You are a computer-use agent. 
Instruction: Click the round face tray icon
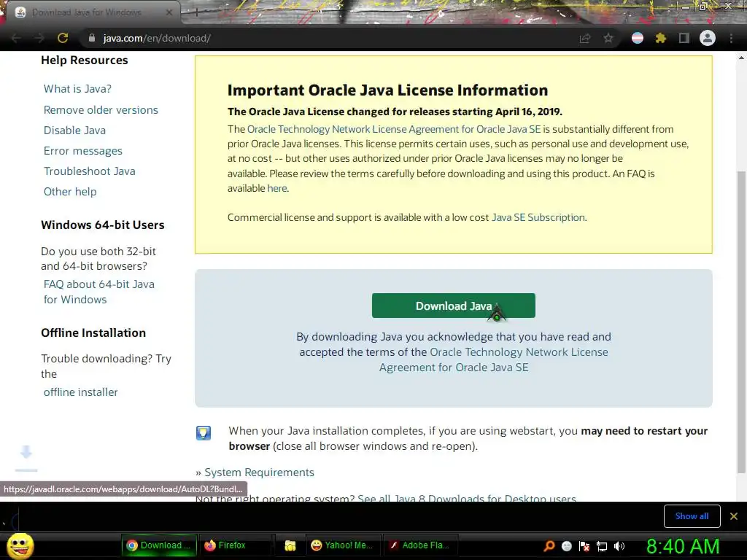click(566, 546)
